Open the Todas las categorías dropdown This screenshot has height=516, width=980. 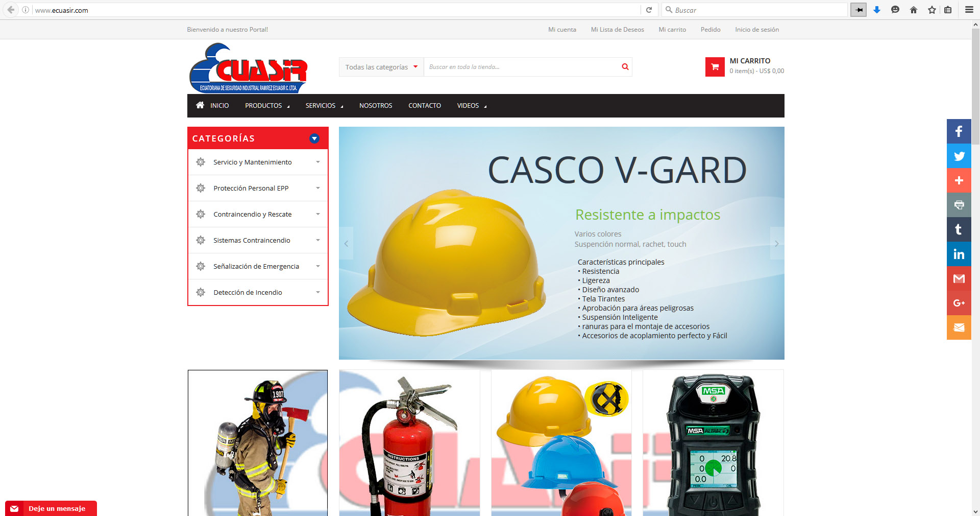[x=381, y=67]
